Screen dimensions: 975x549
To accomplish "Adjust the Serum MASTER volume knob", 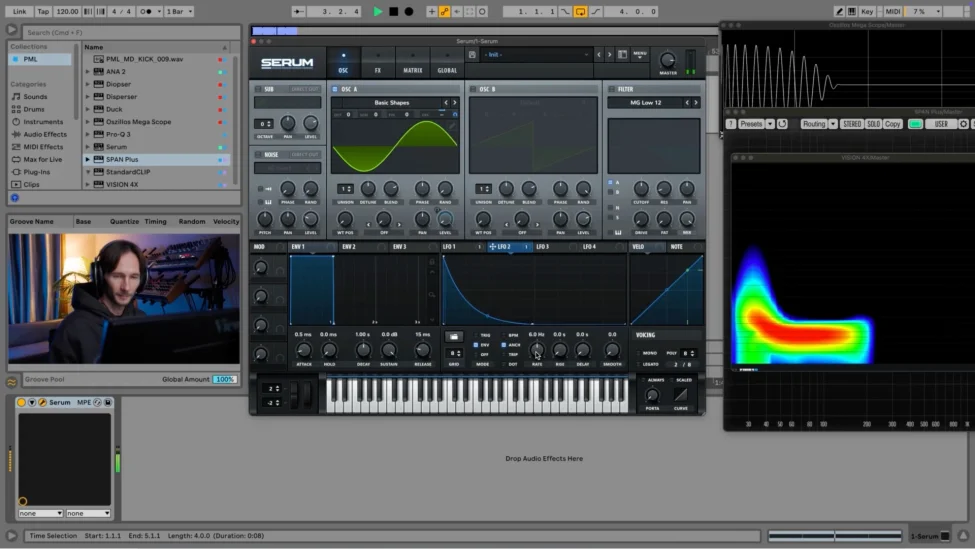I will 667,60.
